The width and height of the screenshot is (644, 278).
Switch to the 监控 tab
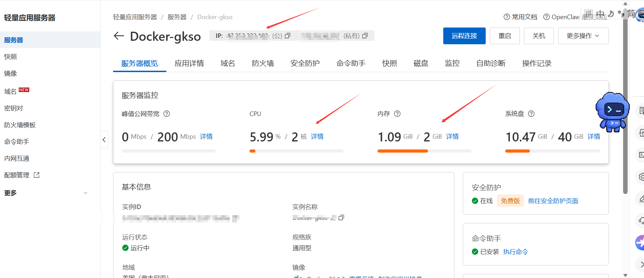pyautogui.click(x=452, y=63)
